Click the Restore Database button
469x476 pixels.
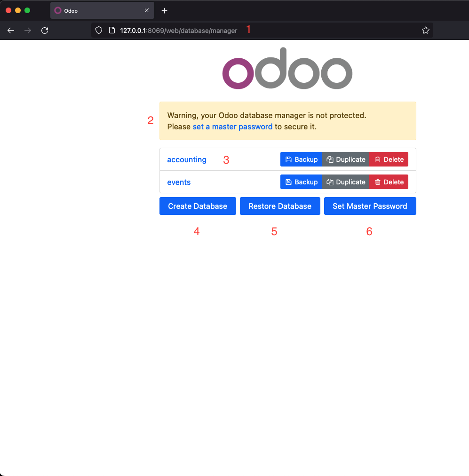point(280,206)
